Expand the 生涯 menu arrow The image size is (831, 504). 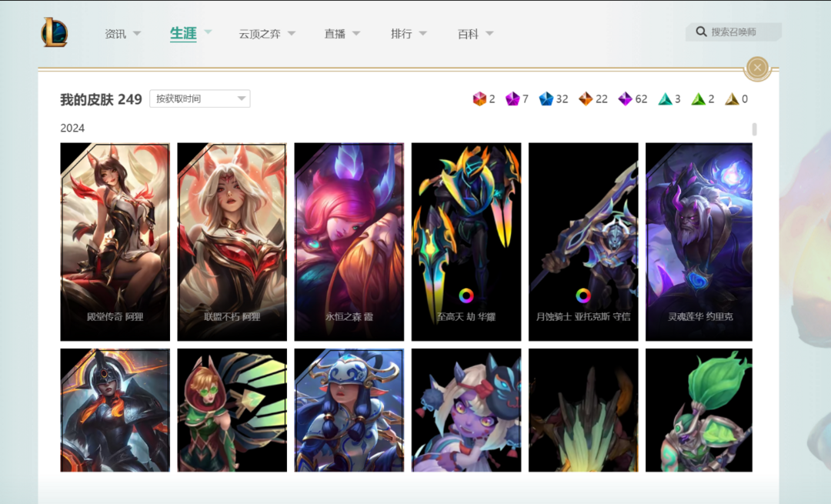[208, 32]
